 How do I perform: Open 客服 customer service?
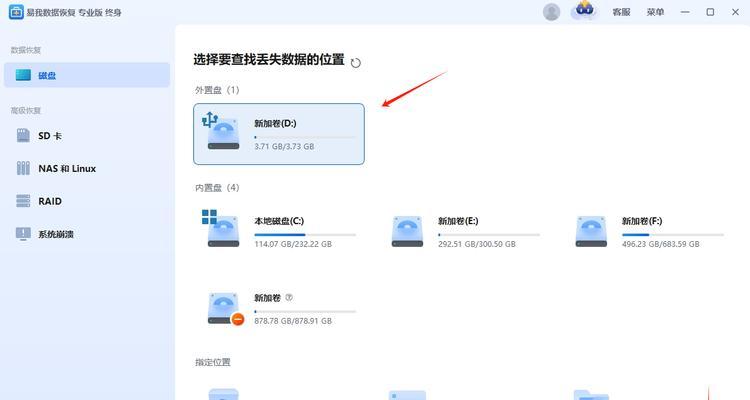(x=621, y=12)
